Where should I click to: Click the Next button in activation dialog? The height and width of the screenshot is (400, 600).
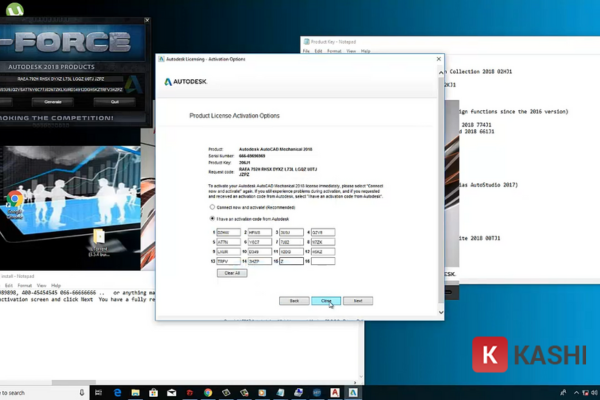(357, 300)
